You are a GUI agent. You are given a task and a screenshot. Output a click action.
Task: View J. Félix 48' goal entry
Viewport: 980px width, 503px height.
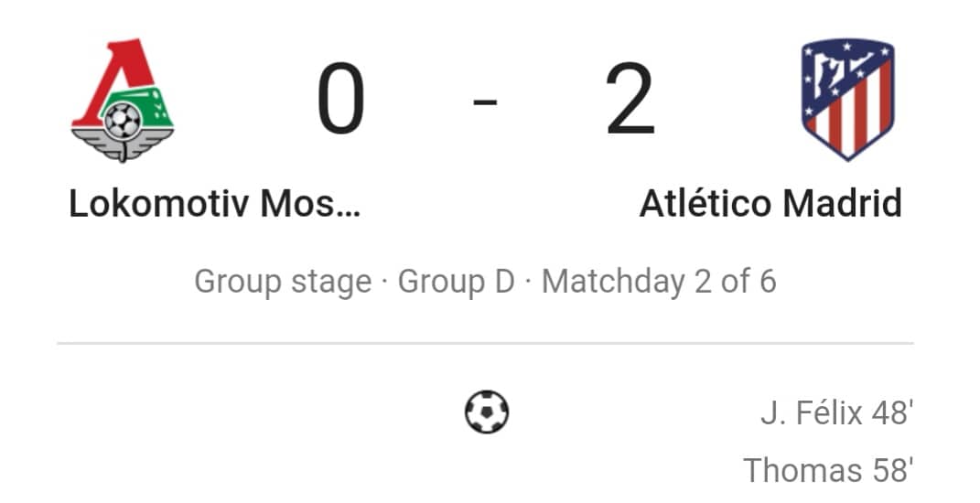(x=837, y=413)
